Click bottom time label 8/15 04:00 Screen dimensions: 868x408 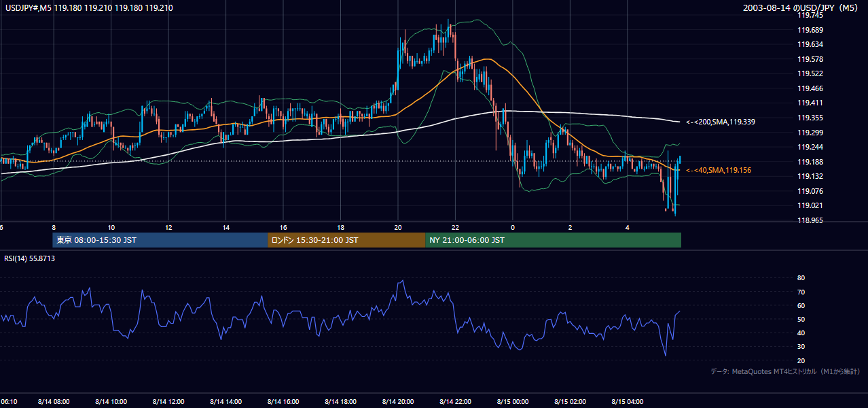[627, 402]
